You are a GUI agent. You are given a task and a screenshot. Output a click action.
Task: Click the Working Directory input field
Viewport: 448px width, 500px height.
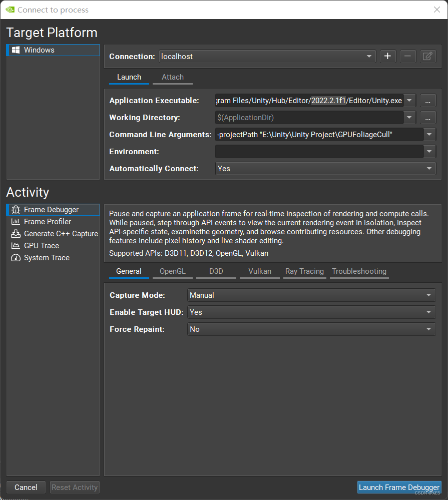click(310, 117)
